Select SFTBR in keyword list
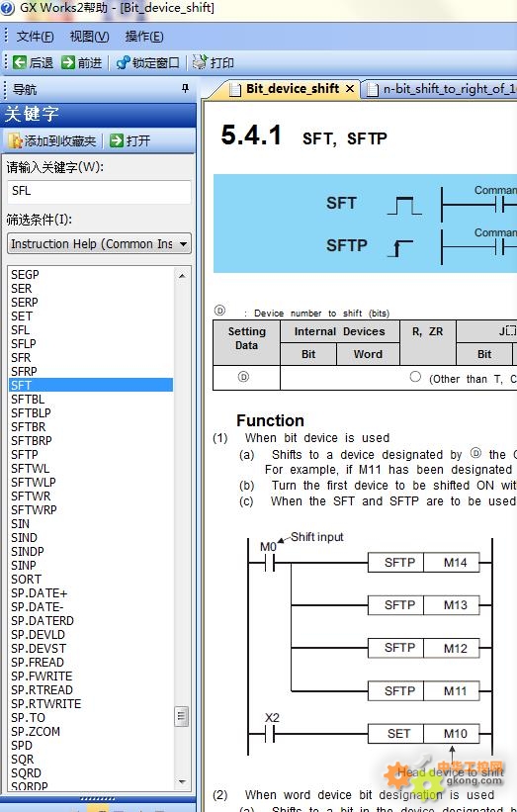This screenshot has width=517, height=812. [28, 427]
